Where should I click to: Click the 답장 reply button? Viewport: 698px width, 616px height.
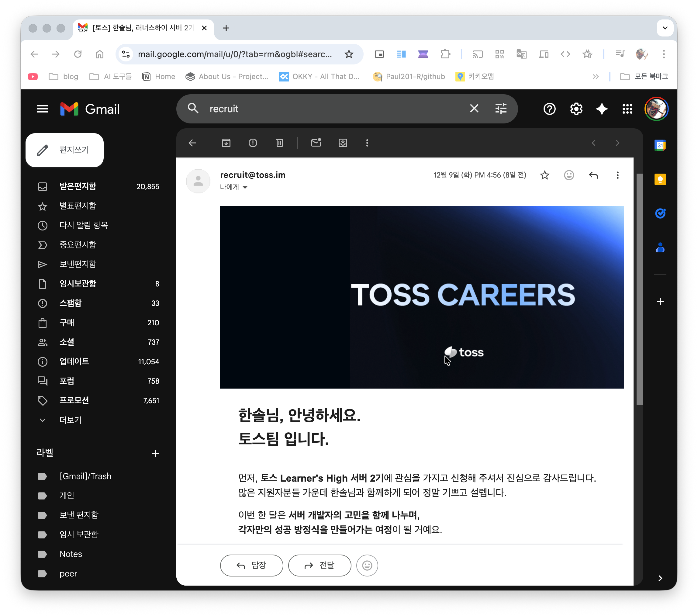click(x=251, y=566)
